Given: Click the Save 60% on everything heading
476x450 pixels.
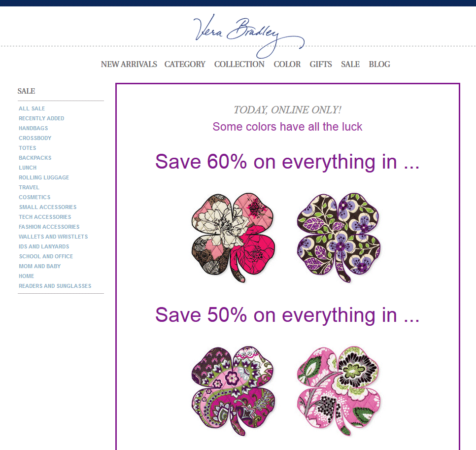Looking at the screenshot, I should tap(287, 162).
